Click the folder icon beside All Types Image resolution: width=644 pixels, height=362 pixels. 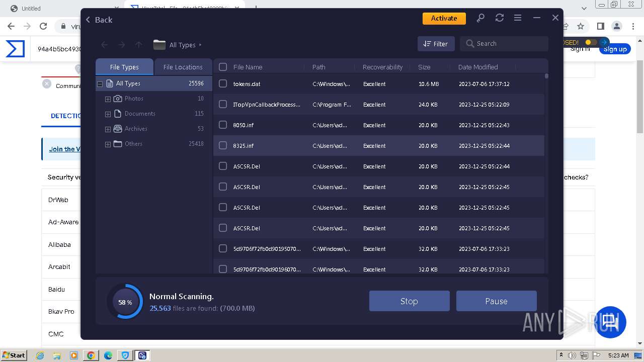pyautogui.click(x=159, y=45)
